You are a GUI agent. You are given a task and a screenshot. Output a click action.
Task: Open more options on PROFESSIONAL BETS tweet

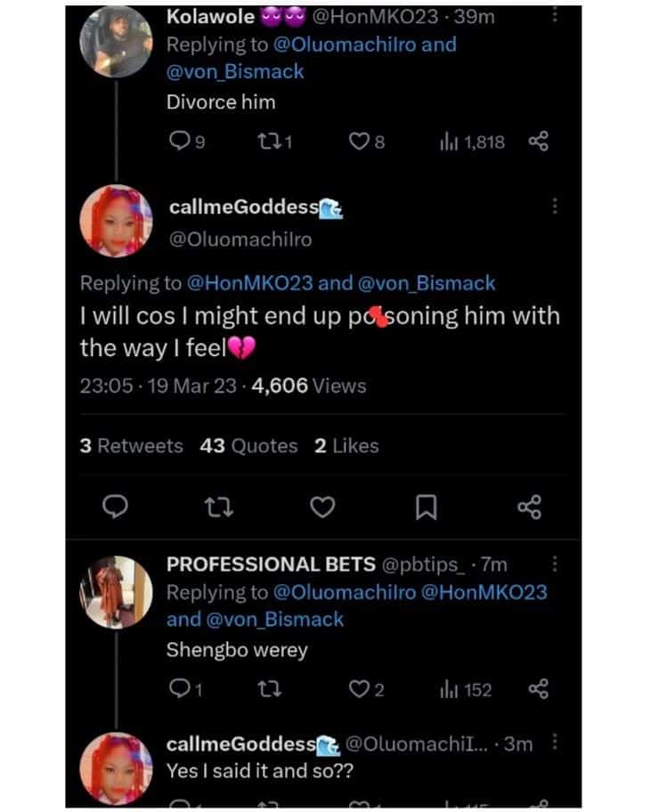coord(555,564)
